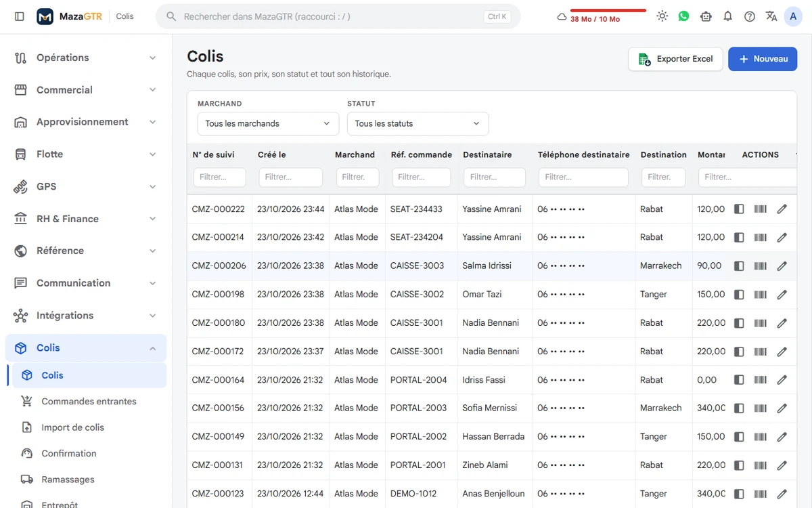Open the user avatar A menu

click(x=792, y=16)
